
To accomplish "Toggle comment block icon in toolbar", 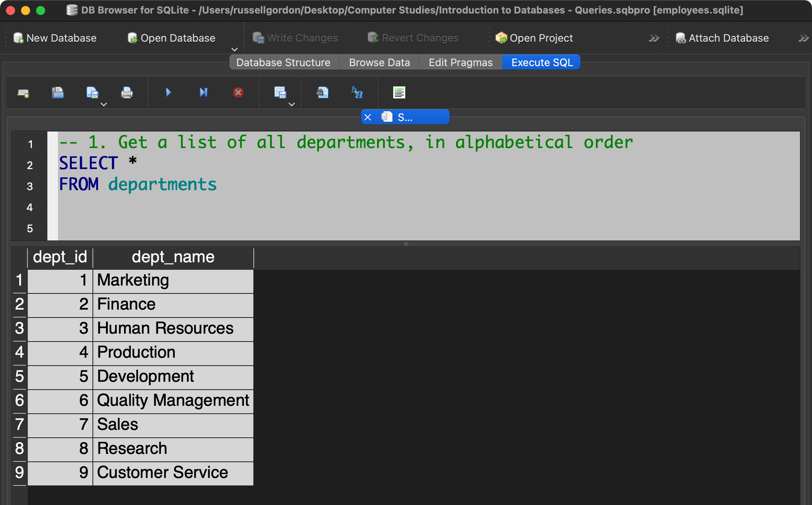I will click(x=399, y=92).
